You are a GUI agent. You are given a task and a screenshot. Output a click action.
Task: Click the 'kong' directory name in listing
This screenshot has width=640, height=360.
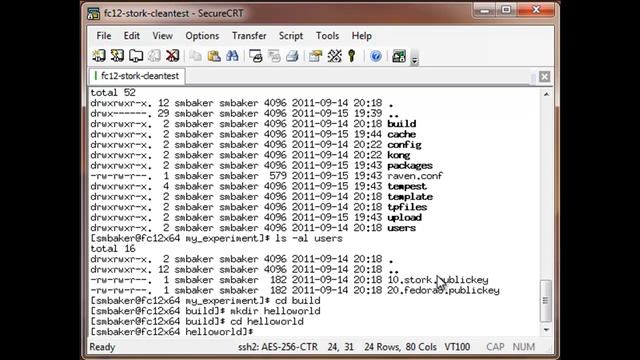pos(399,155)
